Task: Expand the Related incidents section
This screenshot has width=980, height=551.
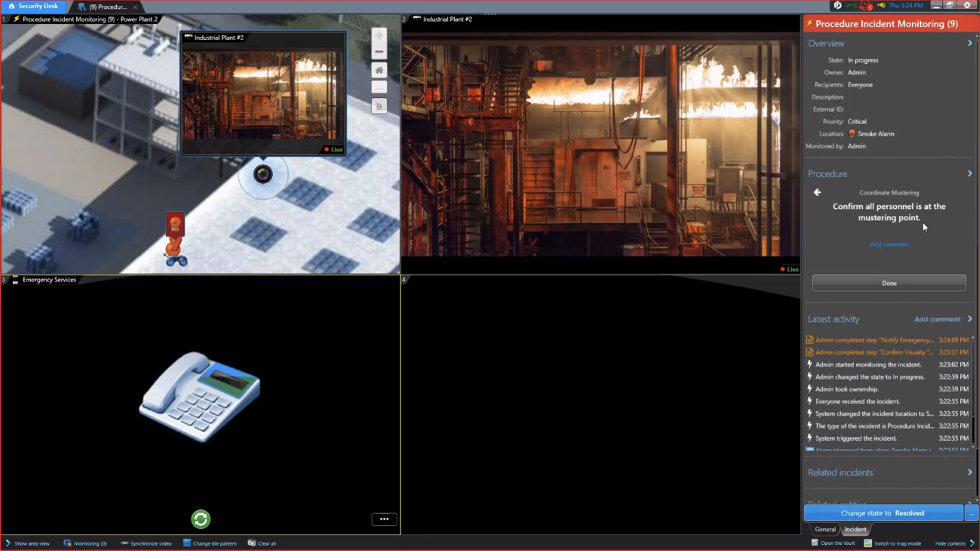Action: pyautogui.click(x=970, y=473)
